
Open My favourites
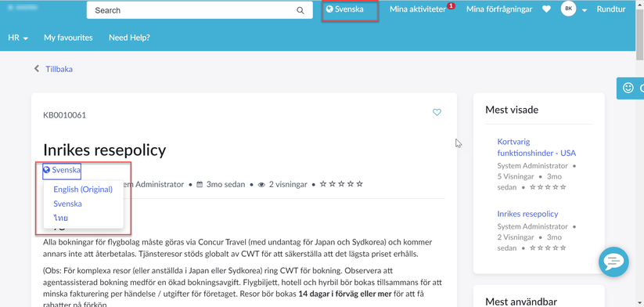[x=68, y=38]
